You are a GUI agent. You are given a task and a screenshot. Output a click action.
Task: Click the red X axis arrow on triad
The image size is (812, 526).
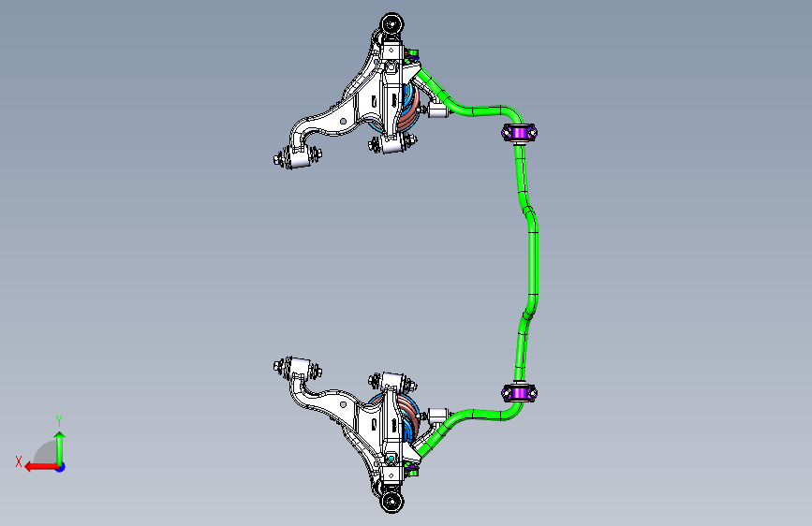click(x=41, y=467)
